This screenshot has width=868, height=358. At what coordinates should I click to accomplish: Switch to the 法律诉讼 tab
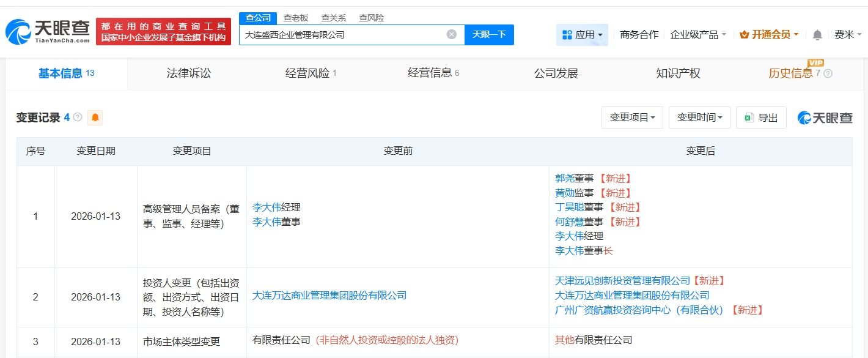(189, 73)
